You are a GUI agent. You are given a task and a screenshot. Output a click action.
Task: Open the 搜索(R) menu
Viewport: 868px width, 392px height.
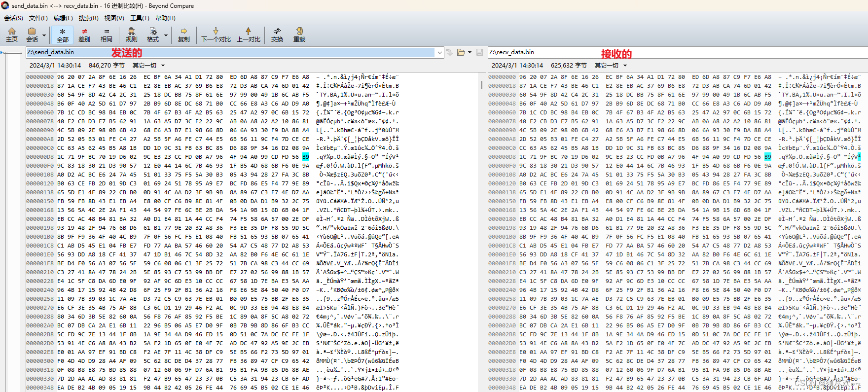click(x=88, y=18)
